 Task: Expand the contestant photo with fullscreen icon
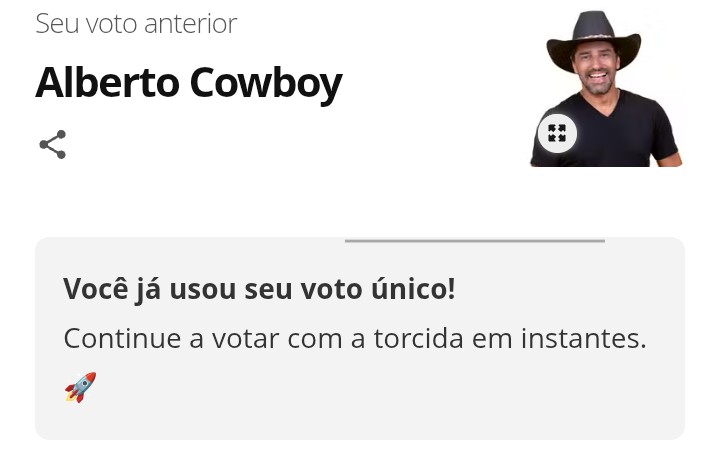(x=557, y=133)
